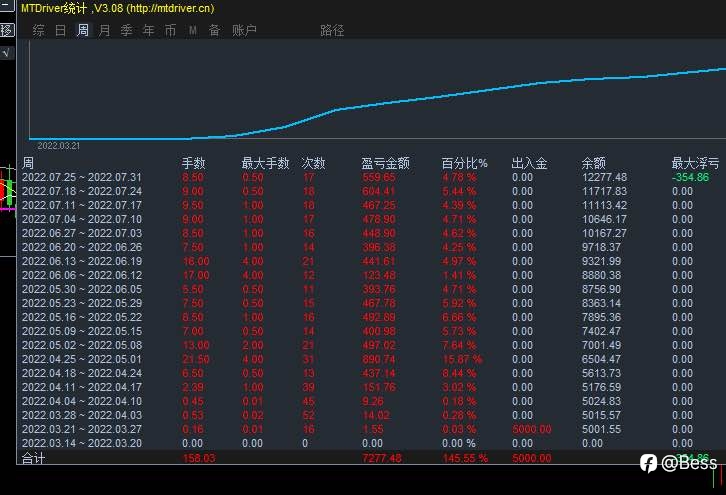726x495 pixels.
Task: Switch to the 综 summary tab
Action: pos(38,31)
